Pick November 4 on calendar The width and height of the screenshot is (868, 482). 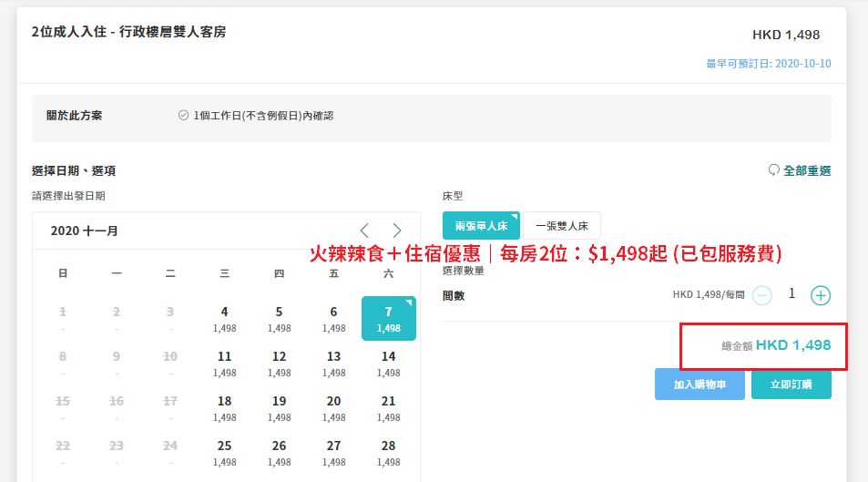tap(224, 319)
